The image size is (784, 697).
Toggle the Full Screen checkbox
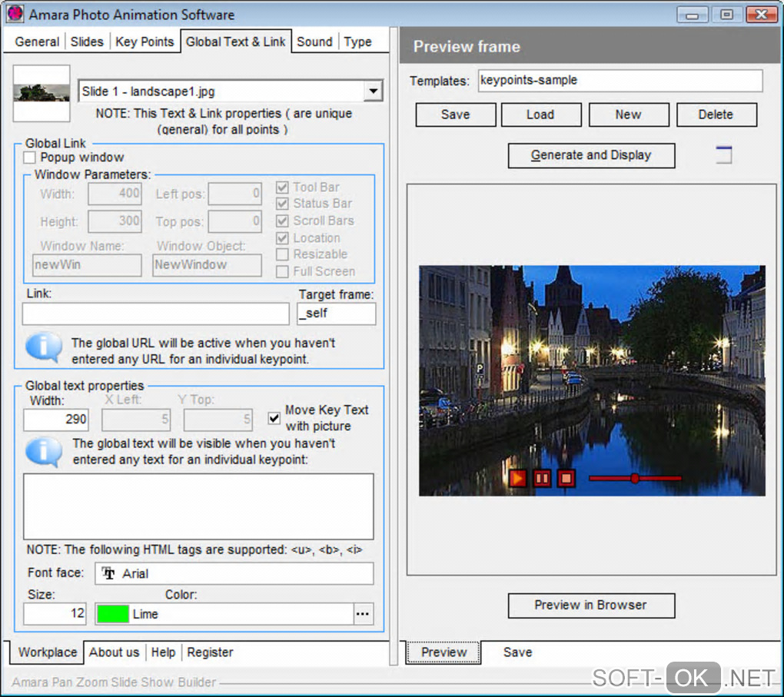(283, 271)
